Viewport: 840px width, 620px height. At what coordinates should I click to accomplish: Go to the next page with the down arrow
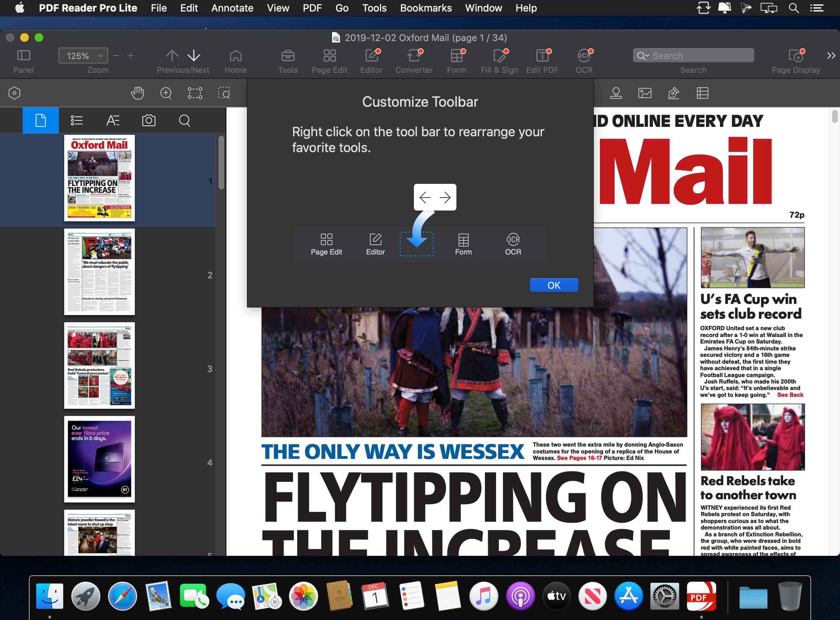point(194,56)
